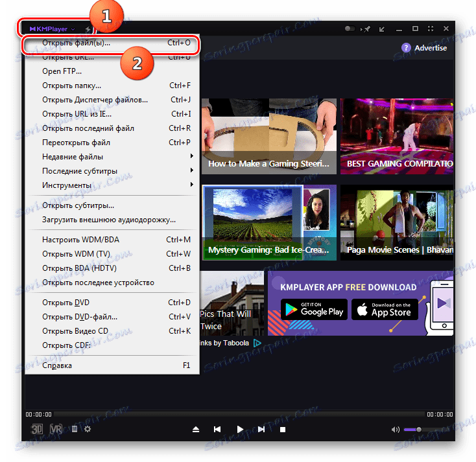Click "Открыть DVD" menu item

pos(112,303)
